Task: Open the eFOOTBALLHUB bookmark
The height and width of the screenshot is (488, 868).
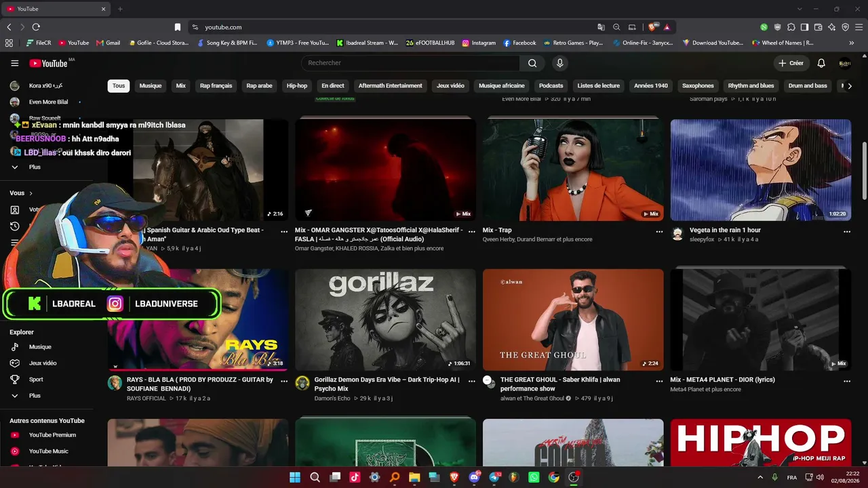Action: [430, 43]
